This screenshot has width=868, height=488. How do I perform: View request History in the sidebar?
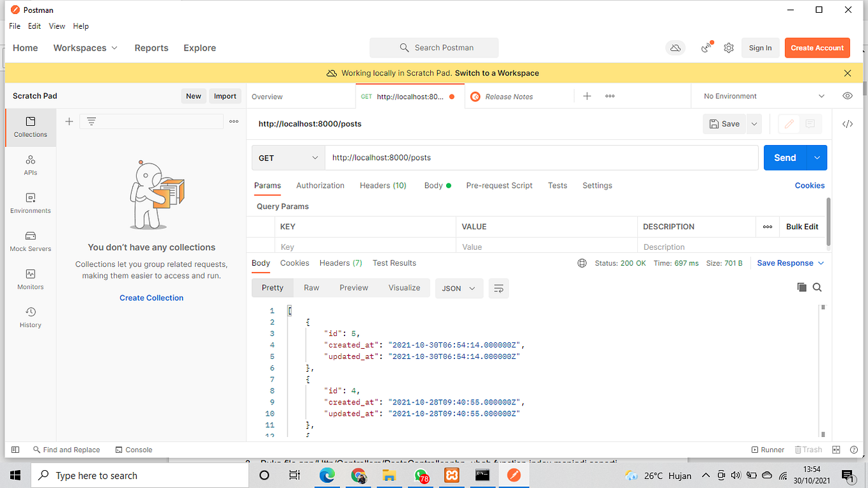pyautogui.click(x=30, y=317)
